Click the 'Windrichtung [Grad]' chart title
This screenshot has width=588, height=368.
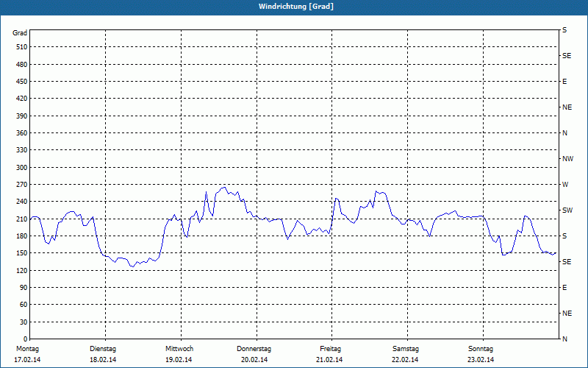point(296,7)
